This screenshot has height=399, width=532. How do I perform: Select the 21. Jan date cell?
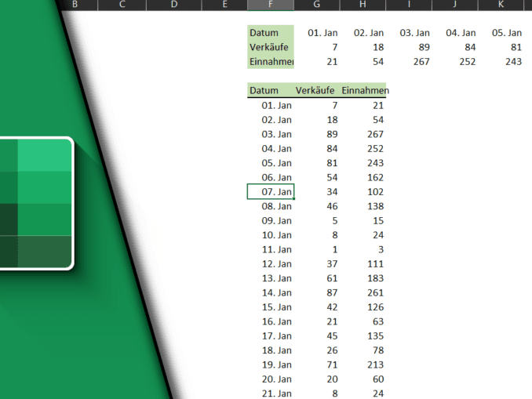[x=276, y=394]
